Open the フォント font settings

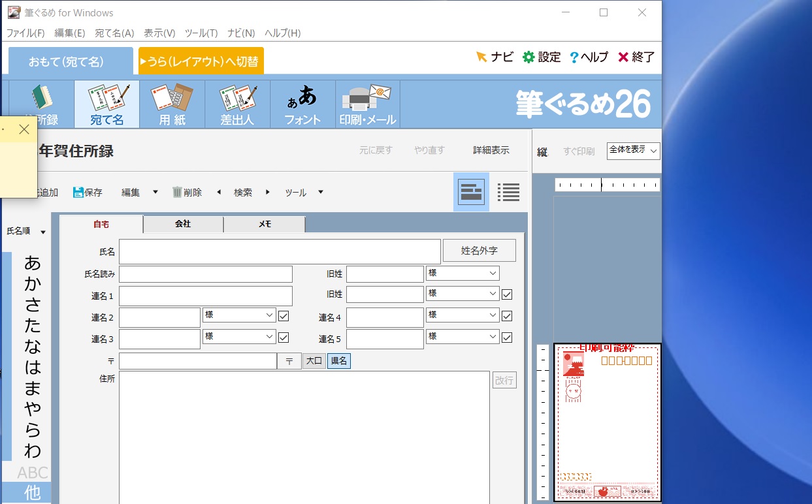302,104
